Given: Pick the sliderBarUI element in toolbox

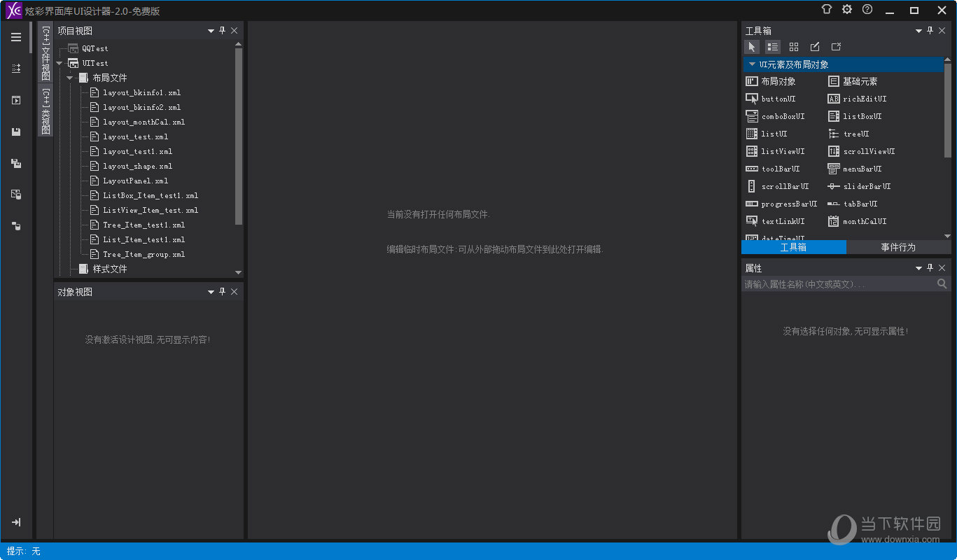Looking at the screenshot, I should click(859, 186).
